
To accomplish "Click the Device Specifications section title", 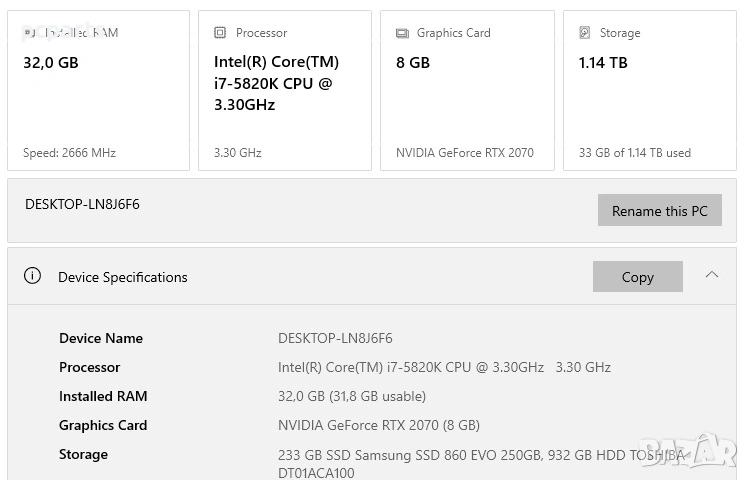I will point(123,277).
